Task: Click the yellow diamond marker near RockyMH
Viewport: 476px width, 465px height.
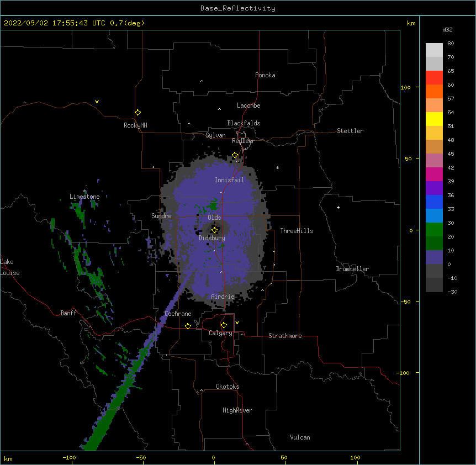Action: click(137, 113)
